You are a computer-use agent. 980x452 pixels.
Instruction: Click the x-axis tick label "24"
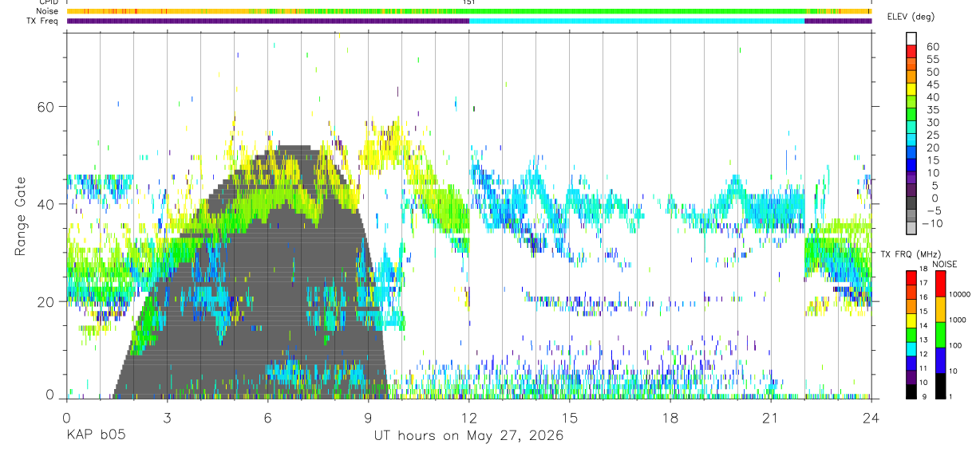[x=871, y=419]
